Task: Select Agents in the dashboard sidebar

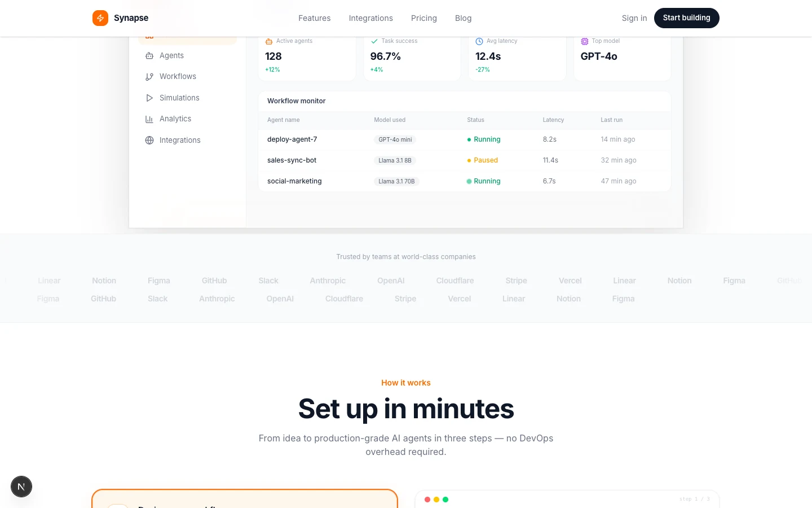Action: coord(171,55)
